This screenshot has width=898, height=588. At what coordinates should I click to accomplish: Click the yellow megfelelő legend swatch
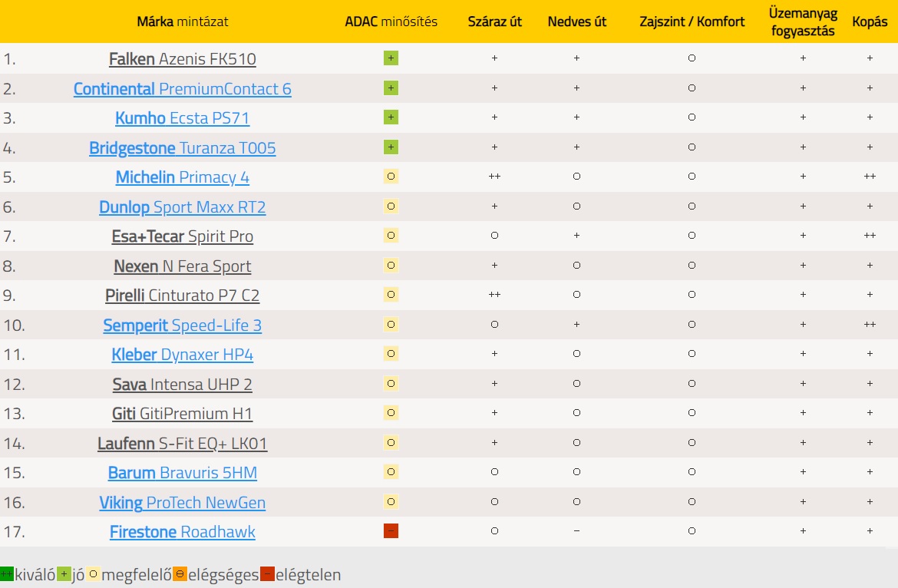coord(94,573)
